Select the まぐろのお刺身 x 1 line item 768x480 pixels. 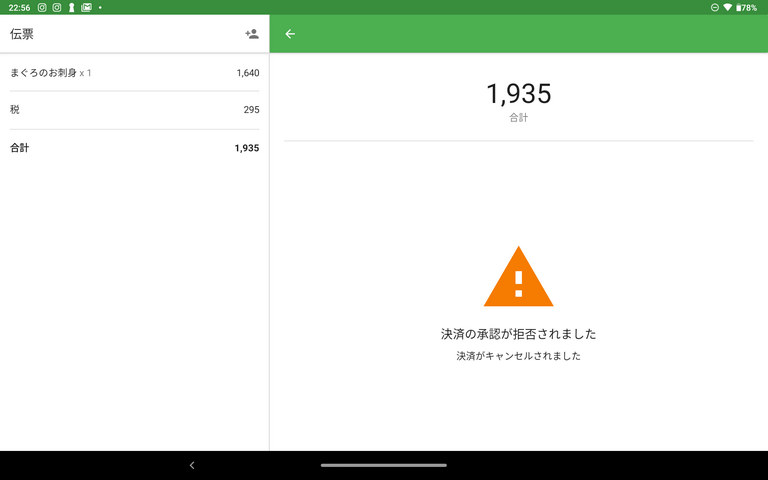click(x=135, y=73)
